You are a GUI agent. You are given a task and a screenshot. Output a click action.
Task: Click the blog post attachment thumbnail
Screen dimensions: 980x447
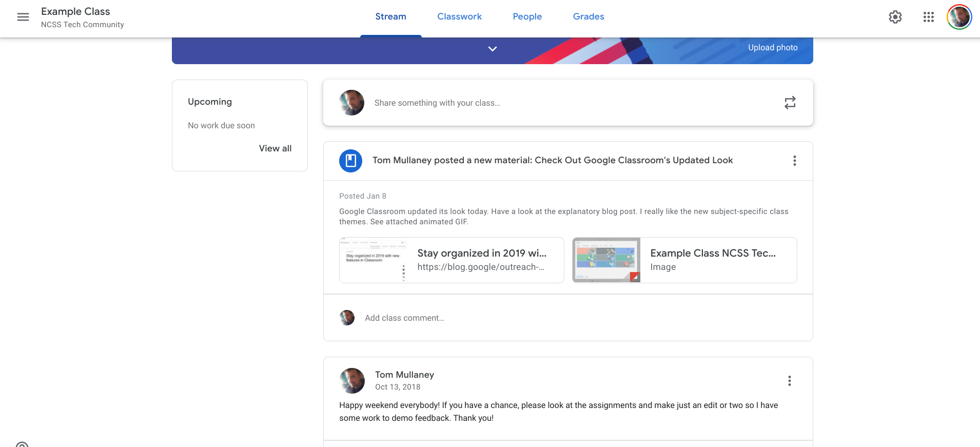pyautogui.click(x=374, y=260)
